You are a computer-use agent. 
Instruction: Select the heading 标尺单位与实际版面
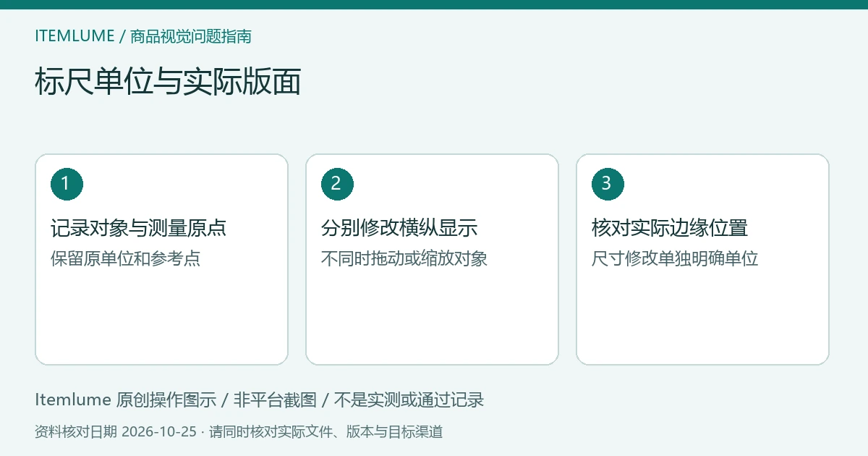pos(168,82)
